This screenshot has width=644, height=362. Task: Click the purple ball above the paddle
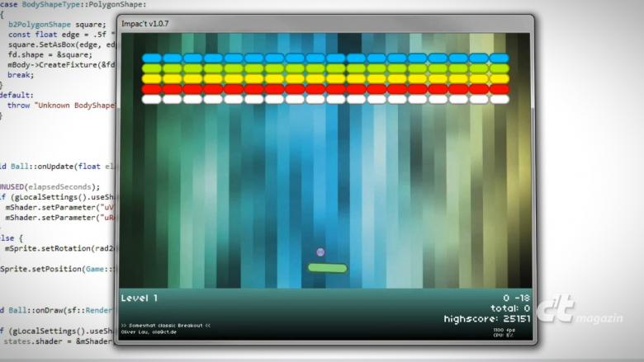pos(320,252)
